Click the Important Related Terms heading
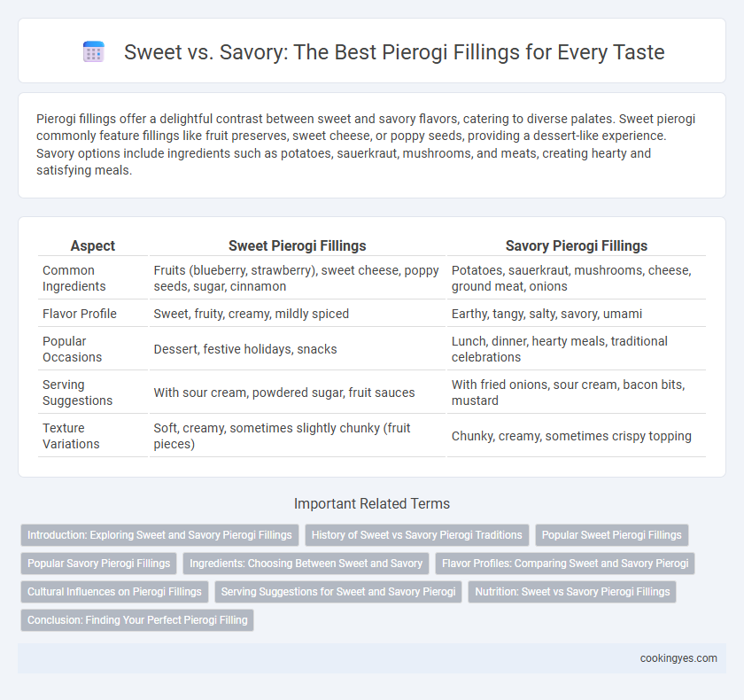The image size is (744, 700). 372,503
